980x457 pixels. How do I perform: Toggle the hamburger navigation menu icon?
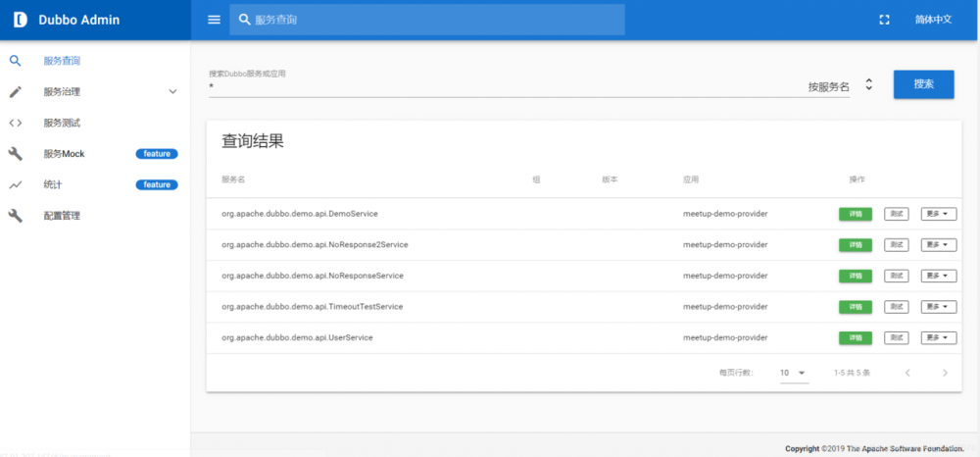click(x=215, y=20)
